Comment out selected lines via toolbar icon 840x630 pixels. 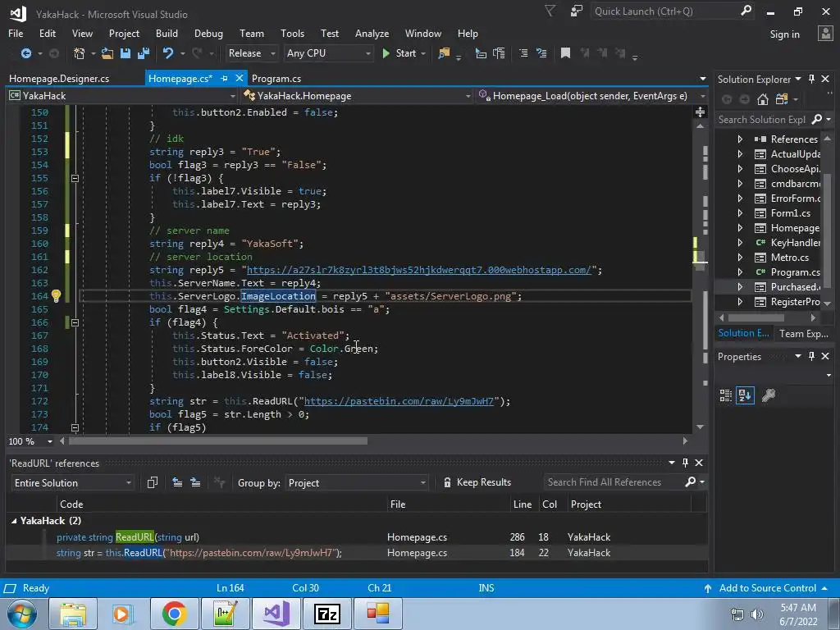click(x=523, y=53)
